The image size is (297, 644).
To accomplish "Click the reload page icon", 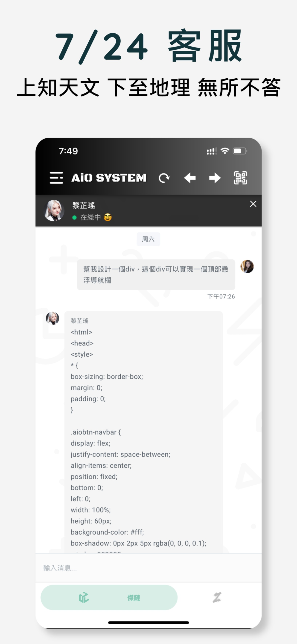I will point(164,178).
